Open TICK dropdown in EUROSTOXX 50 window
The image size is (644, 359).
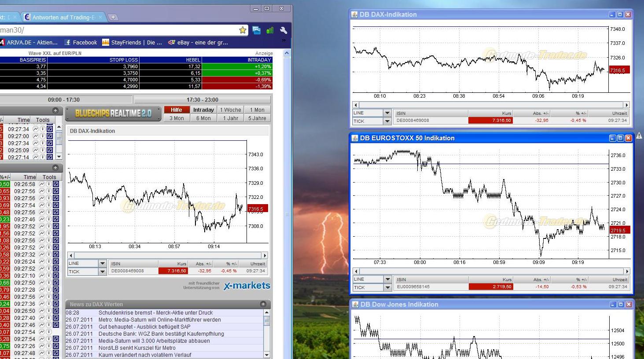point(387,288)
